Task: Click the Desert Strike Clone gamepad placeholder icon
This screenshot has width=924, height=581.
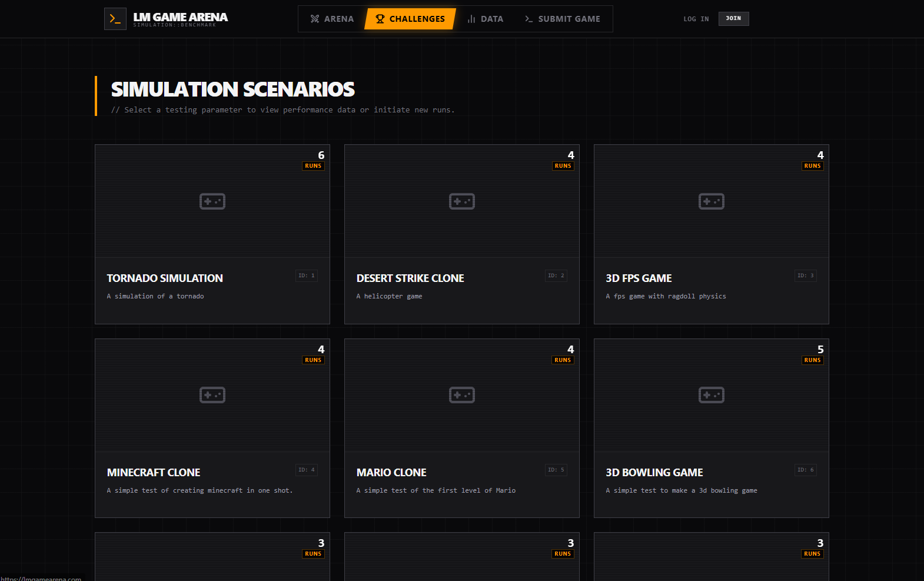Action: 462,201
